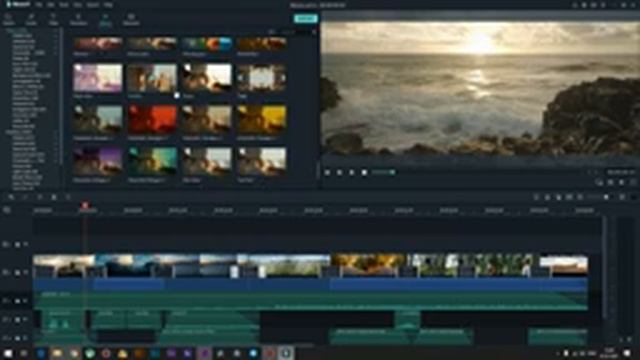Open the Edit menu

point(51,5)
